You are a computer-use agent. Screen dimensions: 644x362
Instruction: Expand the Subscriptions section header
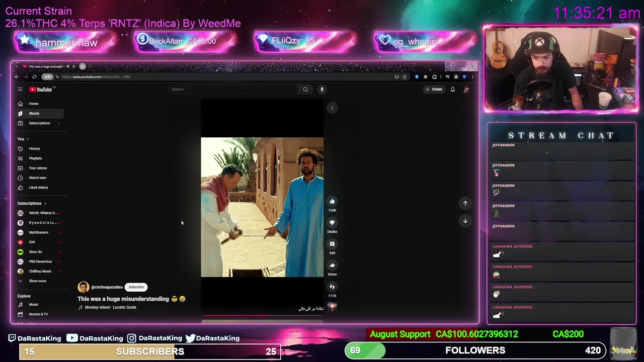pos(32,204)
